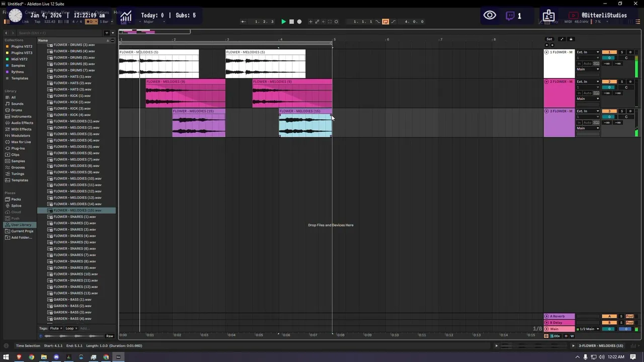Open track 3 Ext. In input dropdown
The image size is (644, 362).
point(588,111)
